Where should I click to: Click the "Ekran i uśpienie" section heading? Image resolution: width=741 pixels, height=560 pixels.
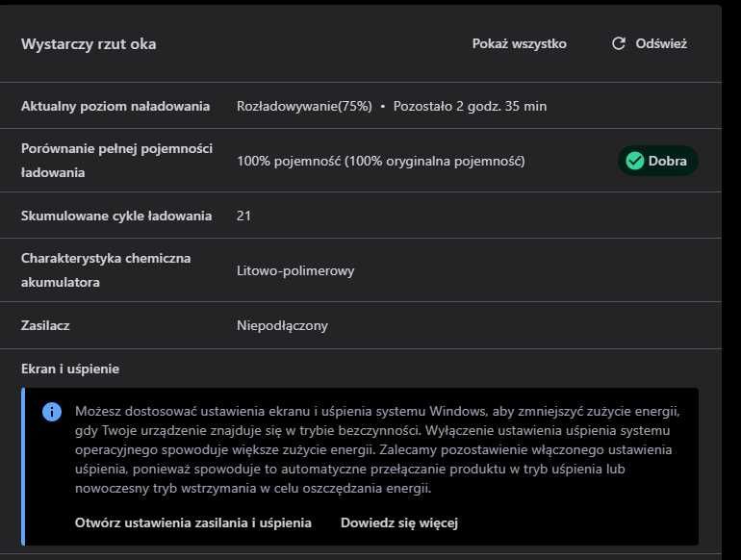70,369
